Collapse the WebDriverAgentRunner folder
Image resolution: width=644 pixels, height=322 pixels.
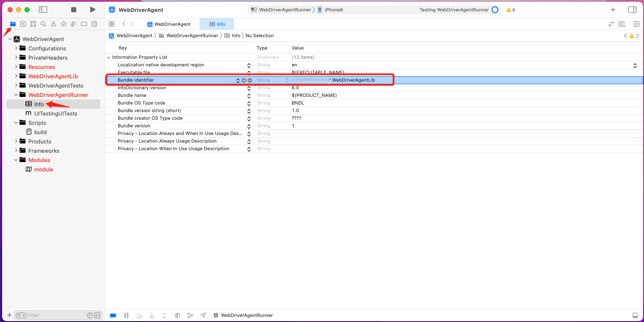click(x=16, y=95)
